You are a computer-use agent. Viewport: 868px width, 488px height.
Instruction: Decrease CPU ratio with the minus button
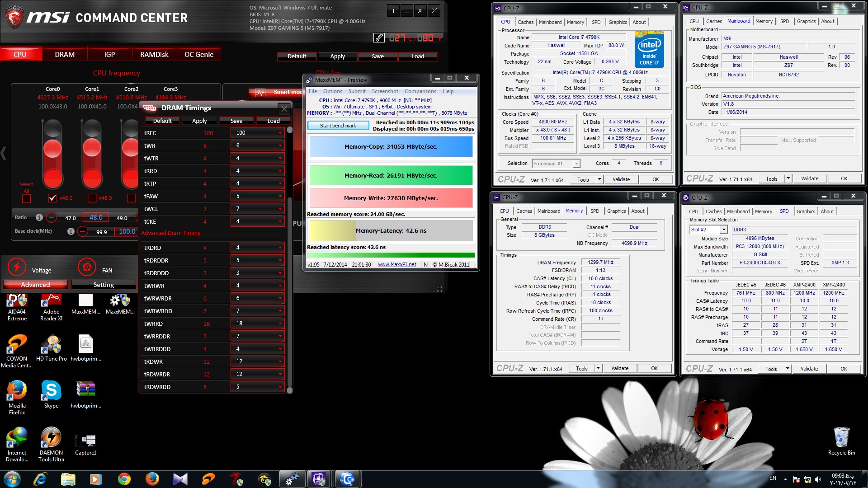[x=52, y=218]
